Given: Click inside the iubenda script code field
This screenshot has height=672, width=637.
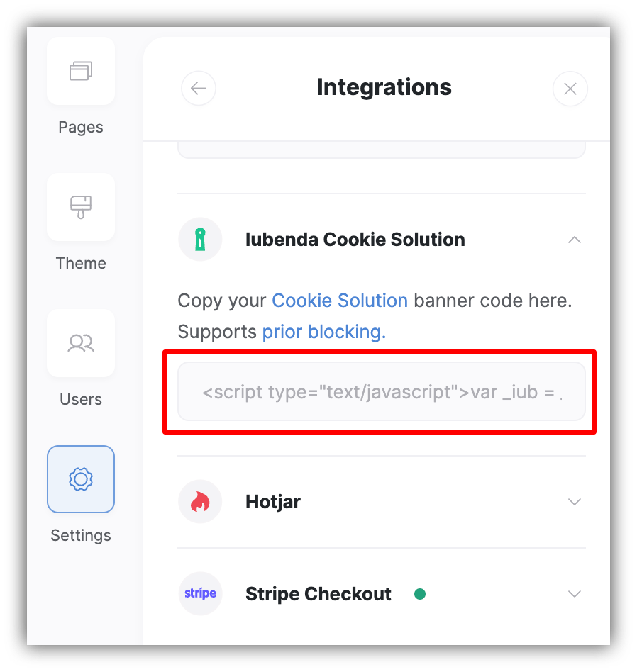Looking at the screenshot, I should tap(381, 391).
